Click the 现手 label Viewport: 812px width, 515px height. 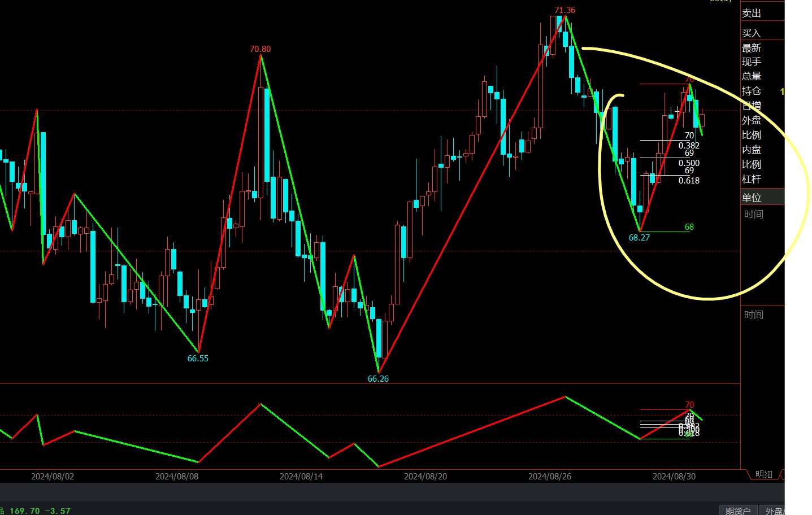tap(752, 62)
